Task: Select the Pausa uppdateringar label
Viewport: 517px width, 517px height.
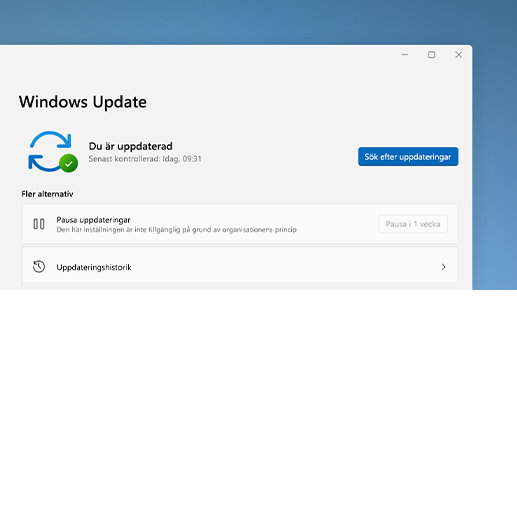Action: point(93,220)
